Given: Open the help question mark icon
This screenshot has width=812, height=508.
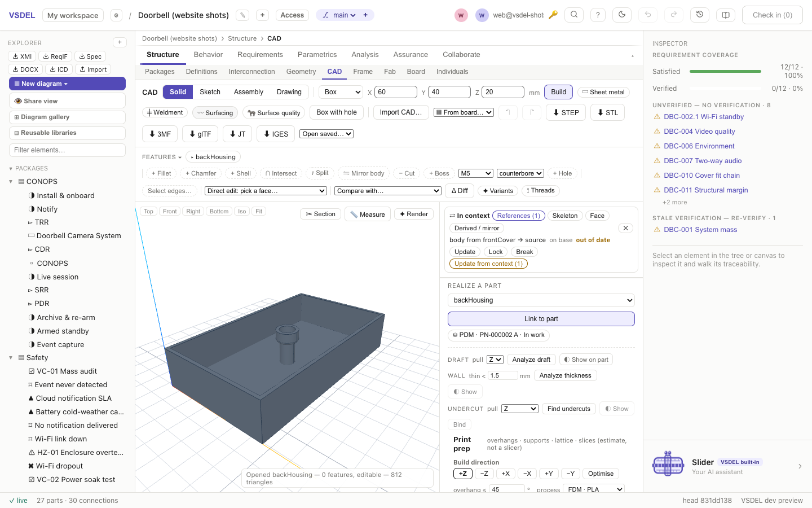Looking at the screenshot, I should click(x=598, y=15).
